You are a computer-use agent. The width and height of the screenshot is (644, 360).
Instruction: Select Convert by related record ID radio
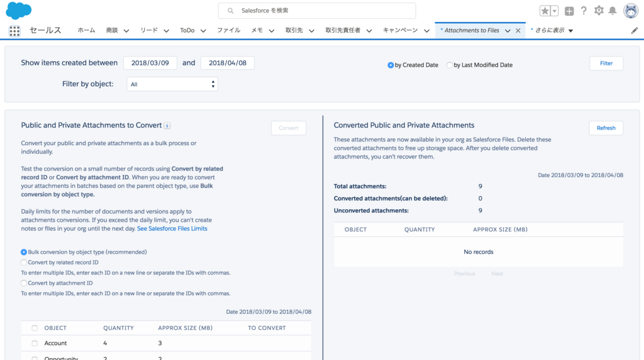coord(24,262)
